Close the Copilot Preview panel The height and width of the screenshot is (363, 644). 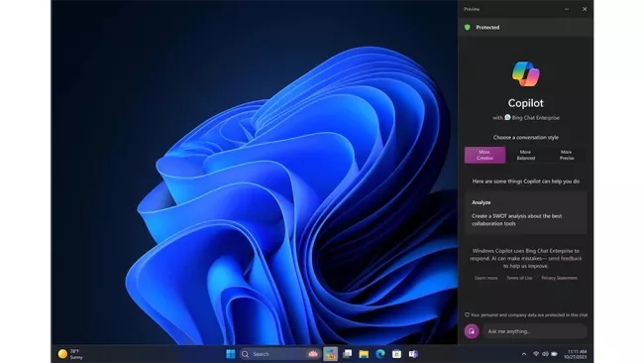585,9
